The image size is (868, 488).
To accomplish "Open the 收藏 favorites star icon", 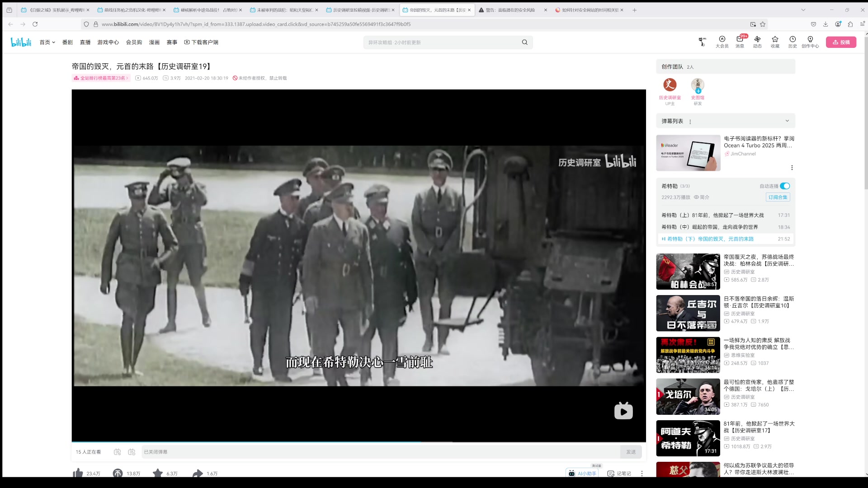I will (775, 42).
